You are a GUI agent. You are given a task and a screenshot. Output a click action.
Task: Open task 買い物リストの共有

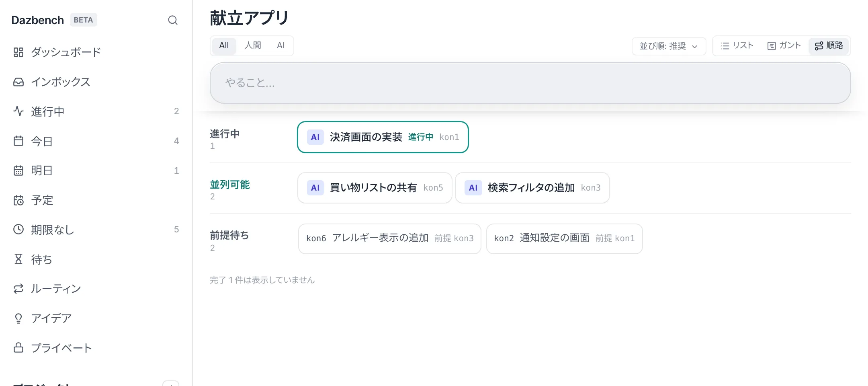tap(375, 188)
